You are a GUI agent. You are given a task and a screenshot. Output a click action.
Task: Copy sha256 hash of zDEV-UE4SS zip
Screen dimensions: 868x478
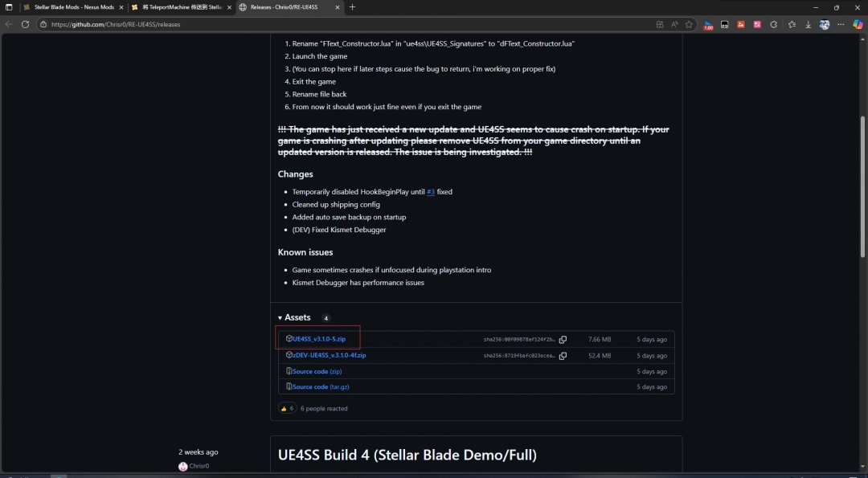pos(563,356)
